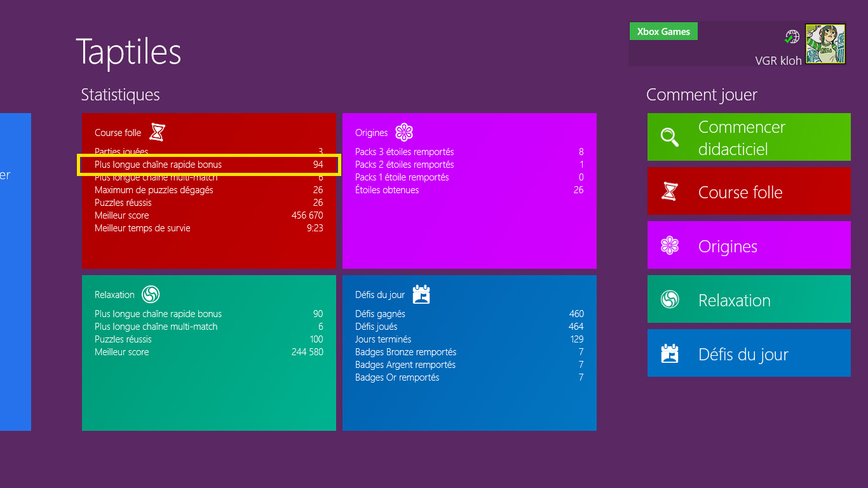Select the Plus longue chaîne rapide bonus row

click(208, 165)
